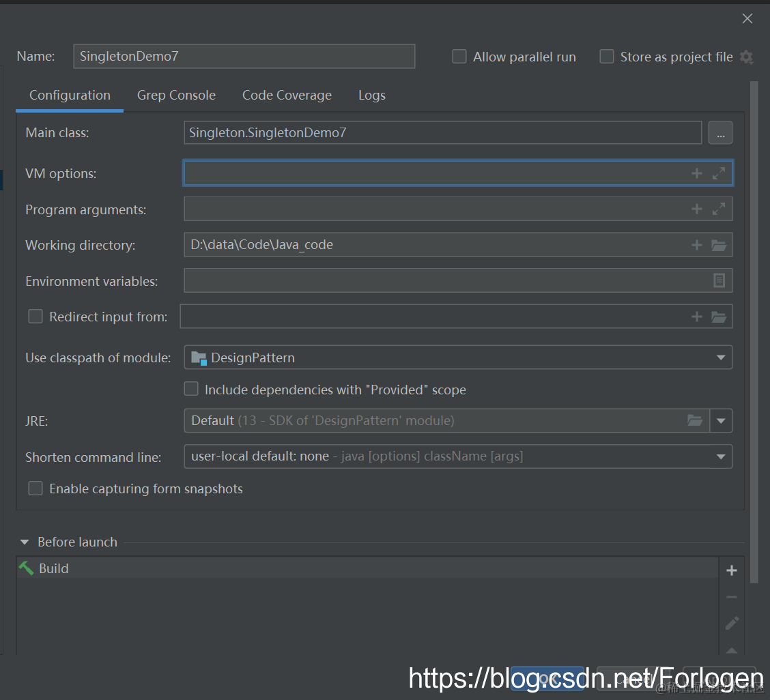Insert macro plus icon in VM options
This screenshot has width=770, height=700.
(696, 173)
